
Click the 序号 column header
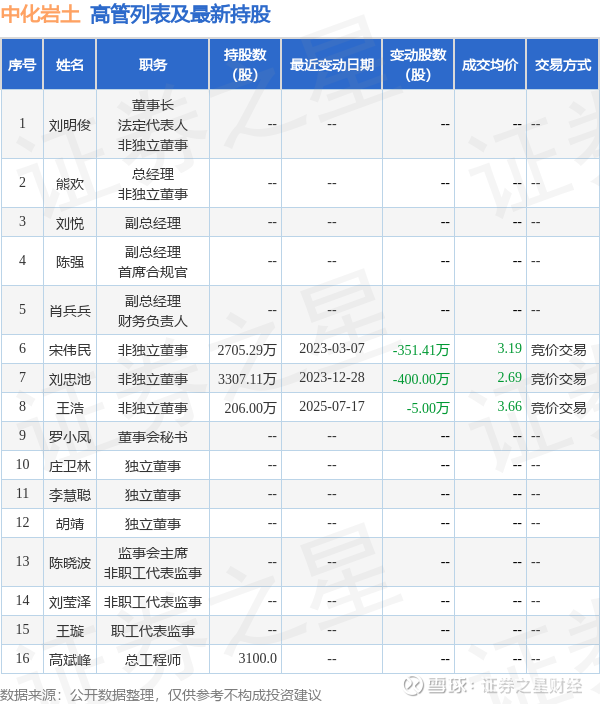coord(22,65)
